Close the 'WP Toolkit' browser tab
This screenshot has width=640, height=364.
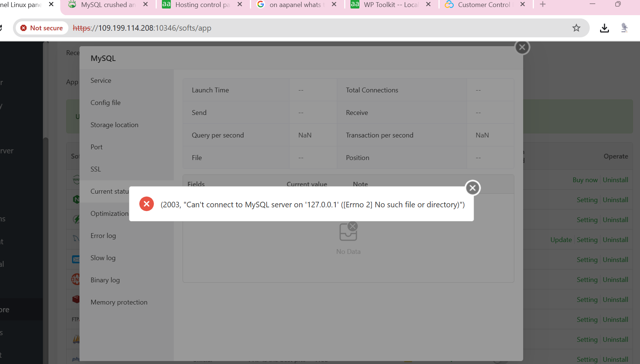[x=428, y=4]
